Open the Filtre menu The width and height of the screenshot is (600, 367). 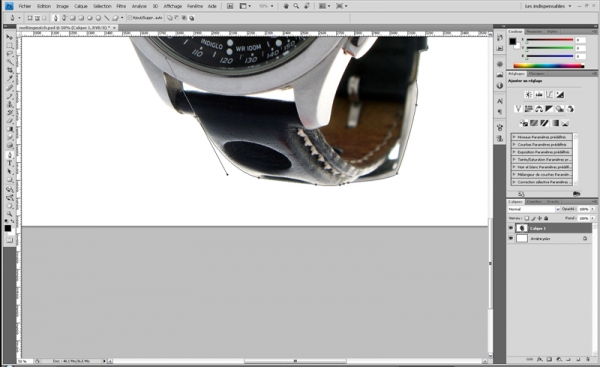click(121, 6)
